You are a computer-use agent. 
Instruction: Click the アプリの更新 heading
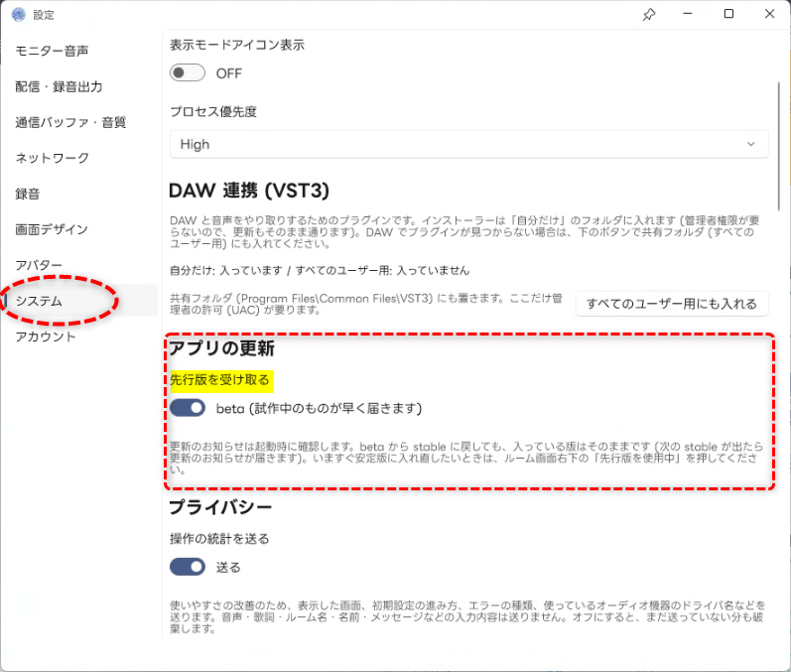pos(221,348)
